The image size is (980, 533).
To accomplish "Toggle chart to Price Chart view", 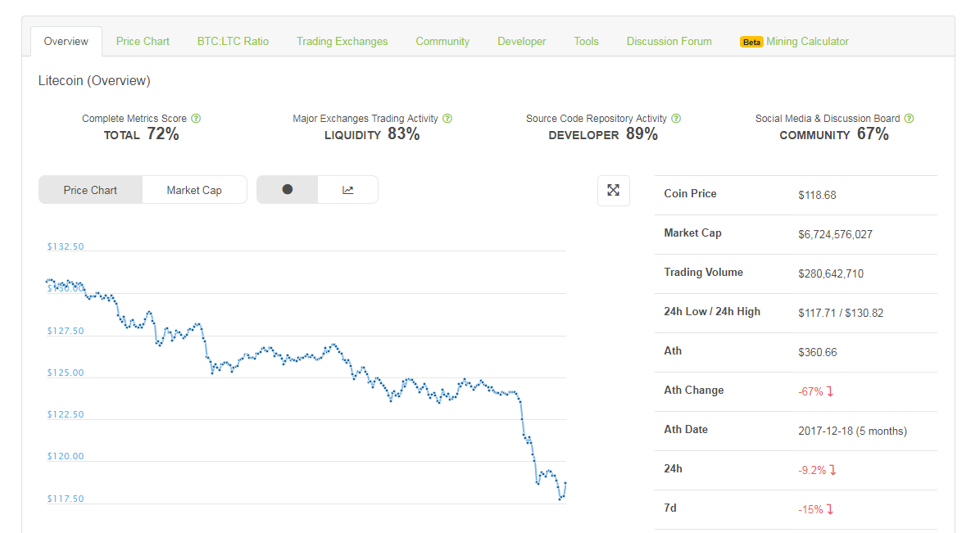I will [90, 190].
